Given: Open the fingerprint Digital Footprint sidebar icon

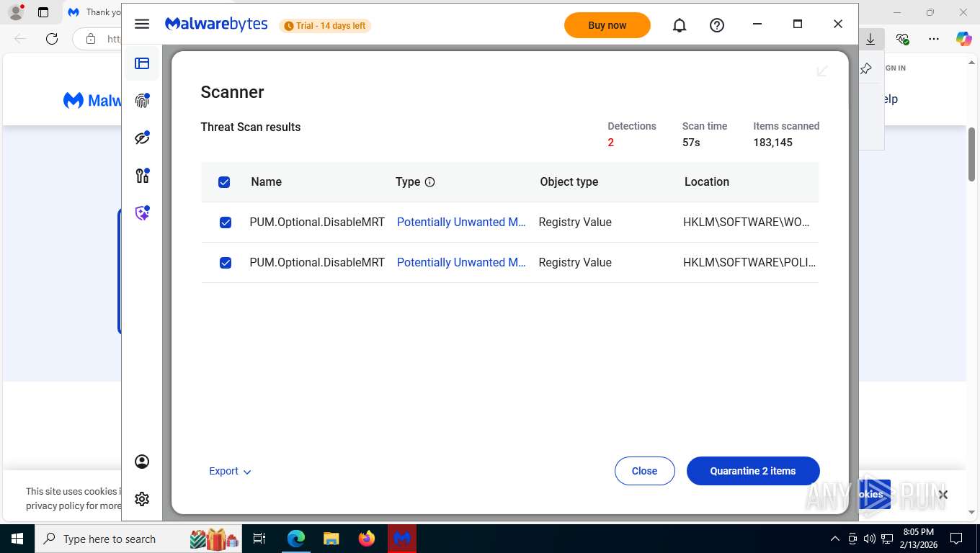Looking at the screenshot, I should [x=142, y=101].
